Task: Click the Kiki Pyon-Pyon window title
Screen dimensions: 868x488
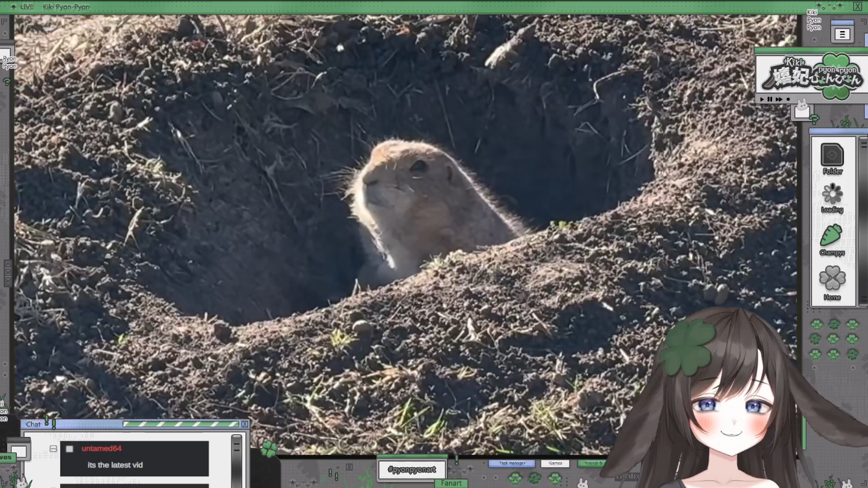Action: coord(66,7)
